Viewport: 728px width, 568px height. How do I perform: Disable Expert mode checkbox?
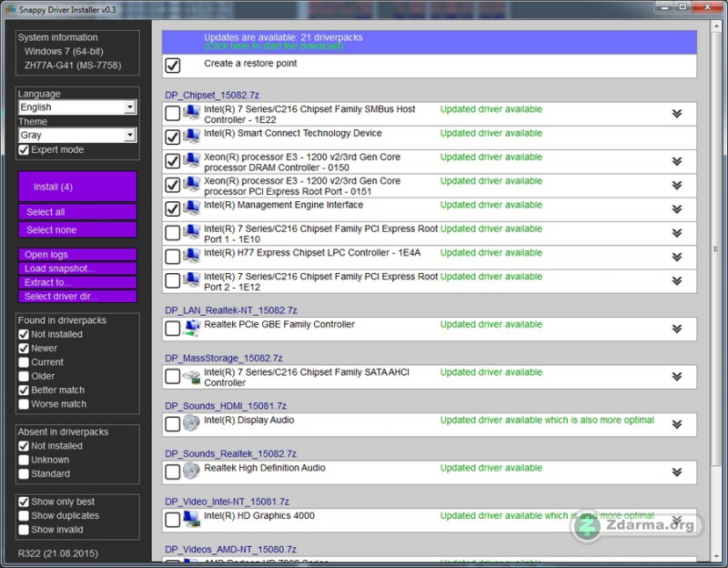(24, 150)
